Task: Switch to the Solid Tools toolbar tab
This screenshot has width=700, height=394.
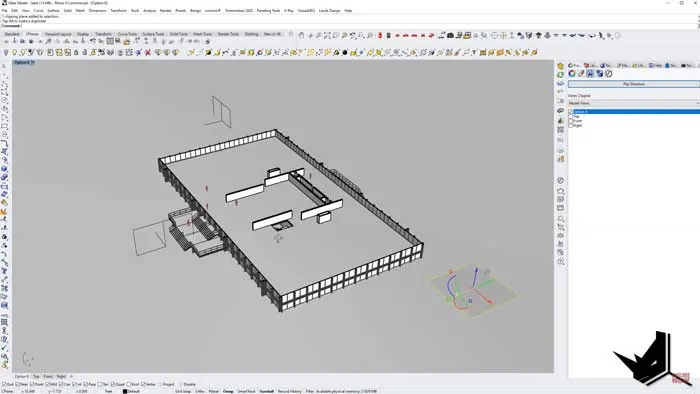Action: 179,34
